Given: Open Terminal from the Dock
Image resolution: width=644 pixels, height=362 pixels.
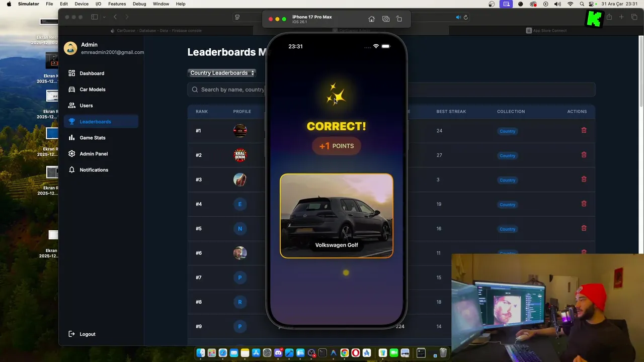Looking at the screenshot, I should [323, 353].
